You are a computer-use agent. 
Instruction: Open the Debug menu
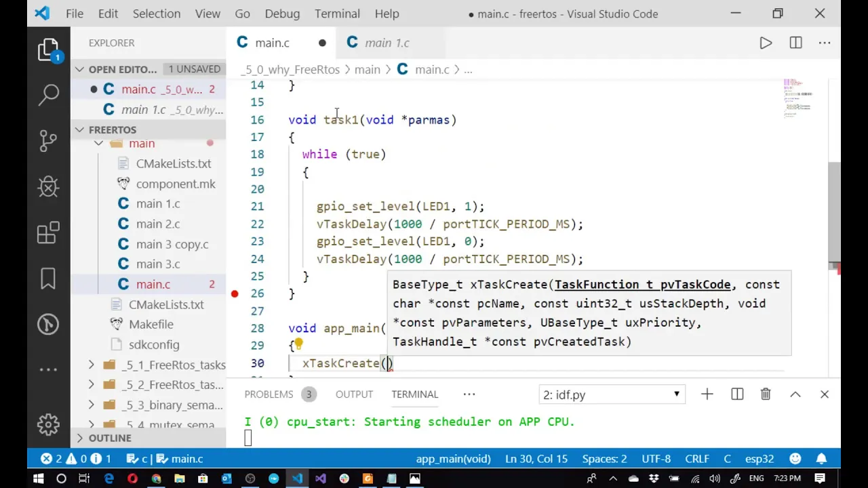tap(282, 14)
